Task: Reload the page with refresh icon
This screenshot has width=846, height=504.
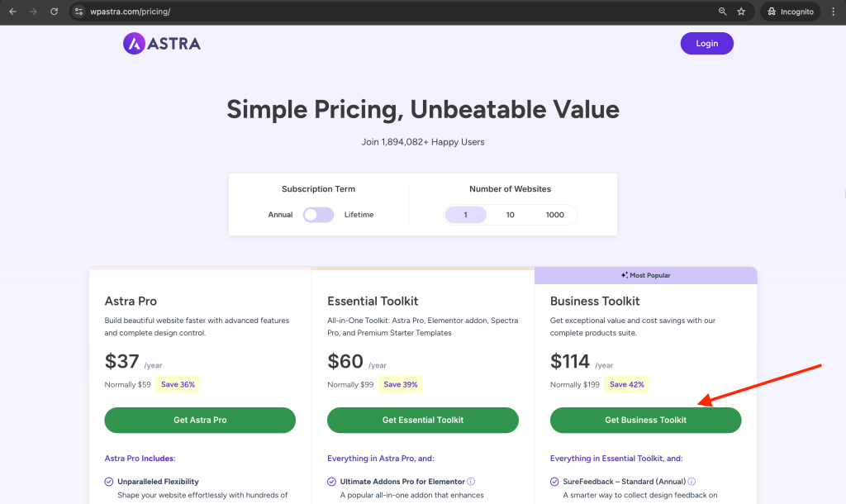Action: coord(54,12)
